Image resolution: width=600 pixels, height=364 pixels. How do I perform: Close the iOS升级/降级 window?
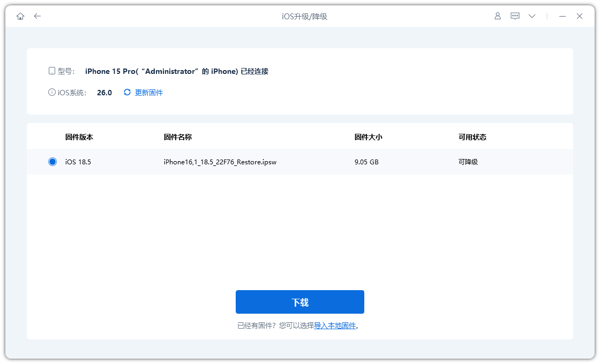coord(579,16)
